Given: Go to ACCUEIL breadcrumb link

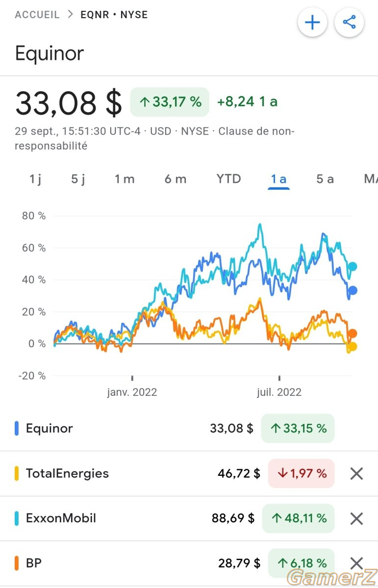Looking at the screenshot, I should [x=37, y=15].
